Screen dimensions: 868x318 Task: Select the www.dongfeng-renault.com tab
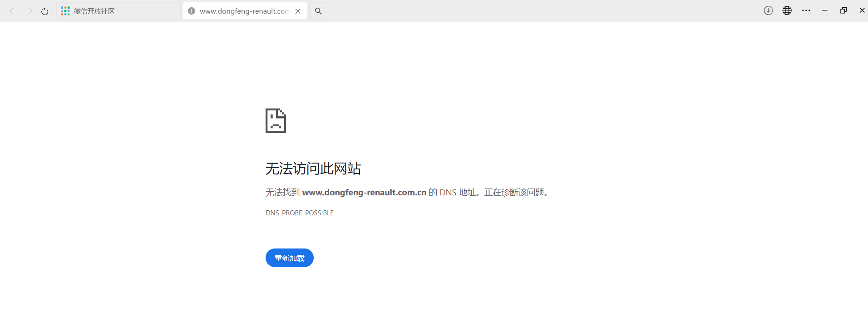click(x=245, y=11)
